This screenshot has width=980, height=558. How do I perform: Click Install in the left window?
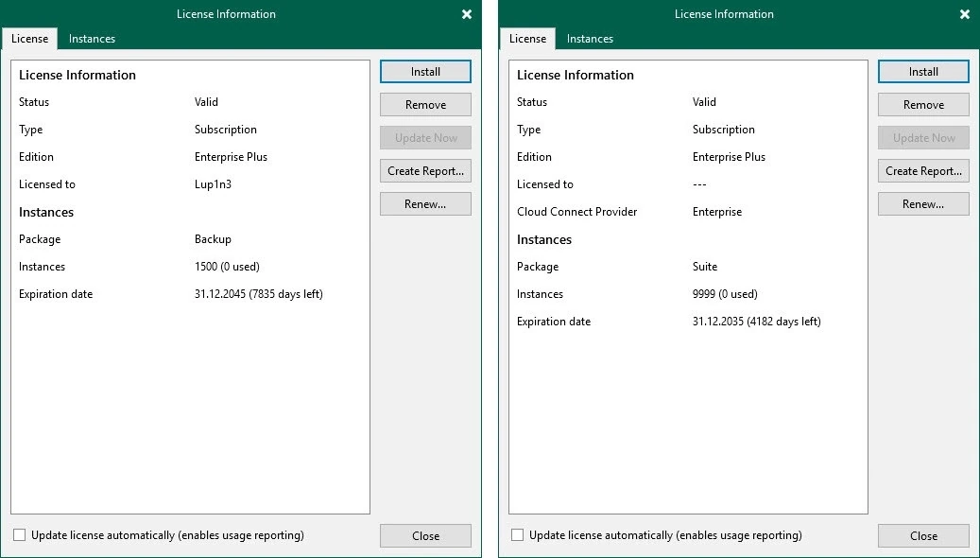[425, 71]
